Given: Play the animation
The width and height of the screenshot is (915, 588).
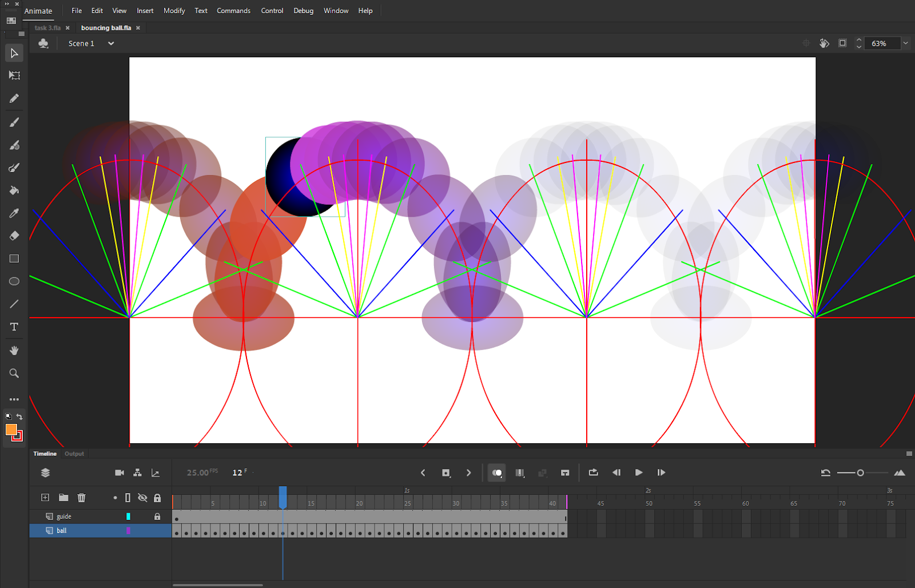Looking at the screenshot, I should (x=639, y=472).
